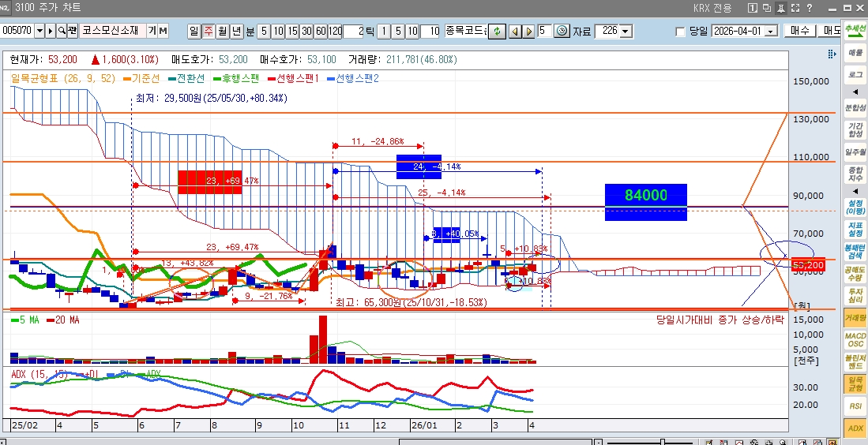Click the left arrow previous stock button

[513, 31]
